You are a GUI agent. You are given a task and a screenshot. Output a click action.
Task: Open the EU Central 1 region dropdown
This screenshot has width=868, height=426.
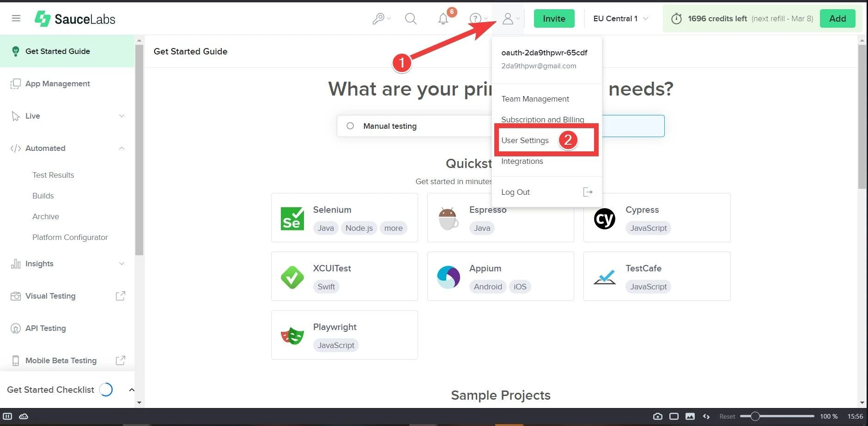(x=620, y=18)
